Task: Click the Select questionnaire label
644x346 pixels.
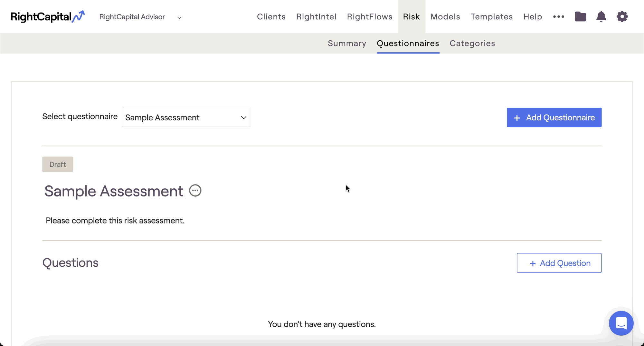Action: tap(80, 116)
